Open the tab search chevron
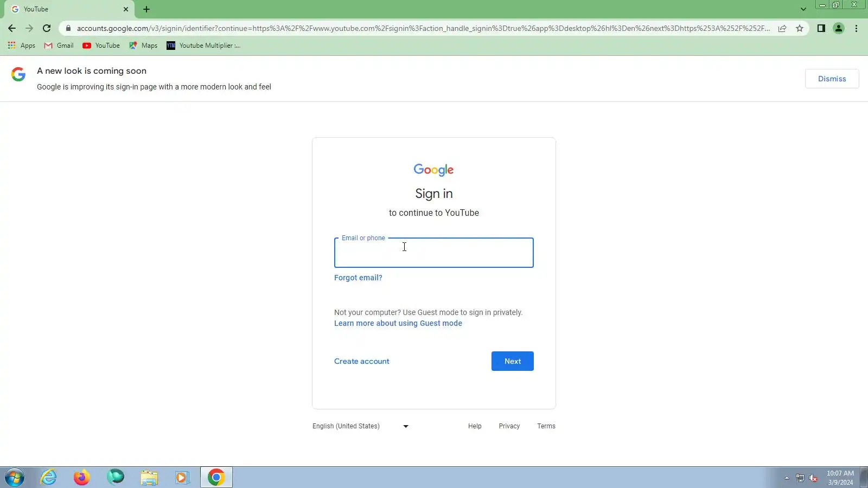 (x=803, y=9)
